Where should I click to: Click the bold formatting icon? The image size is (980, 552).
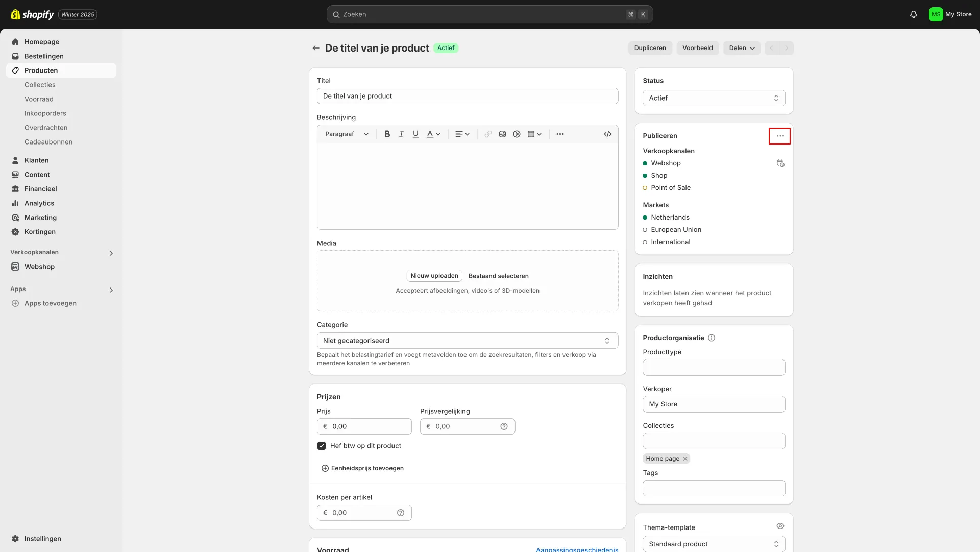tap(387, 134)
